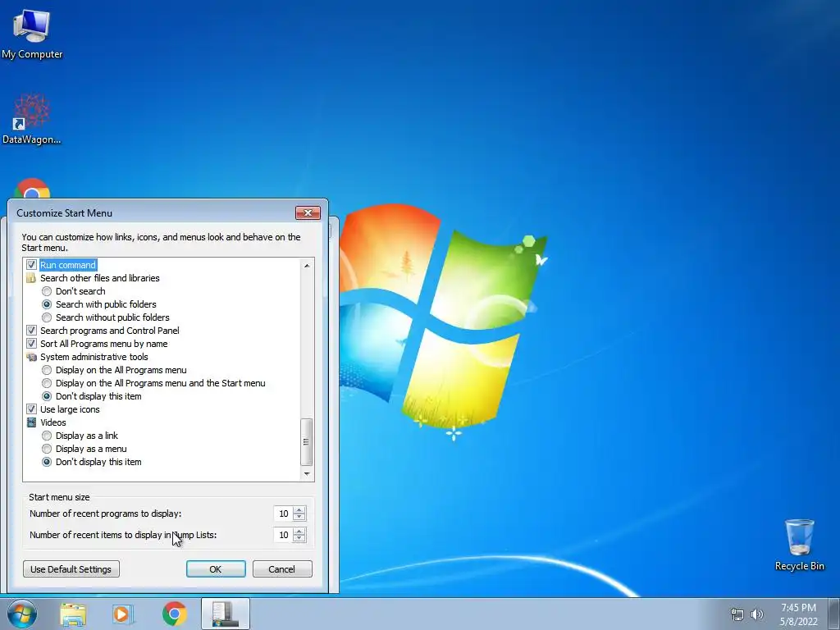
Task: Toggle the Run command checkbox
Action: [32, 265]
